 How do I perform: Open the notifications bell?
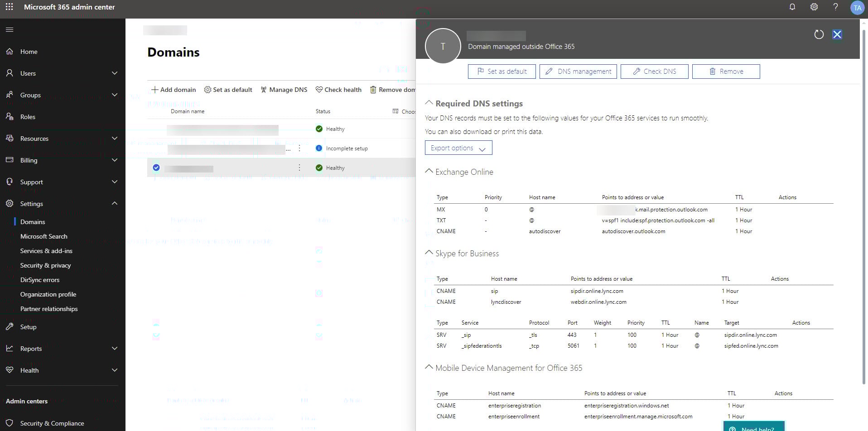click(x=792, y=7)
